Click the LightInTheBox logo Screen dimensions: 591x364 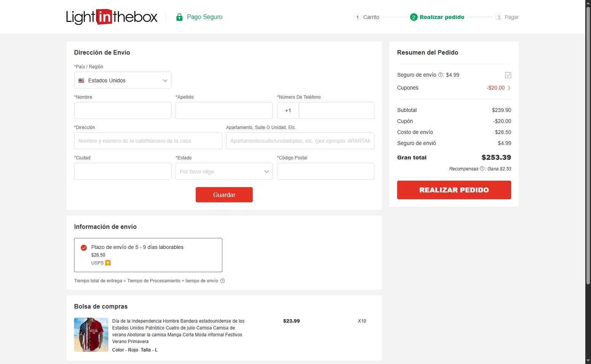pyautogui.click(x=112, y=17)
